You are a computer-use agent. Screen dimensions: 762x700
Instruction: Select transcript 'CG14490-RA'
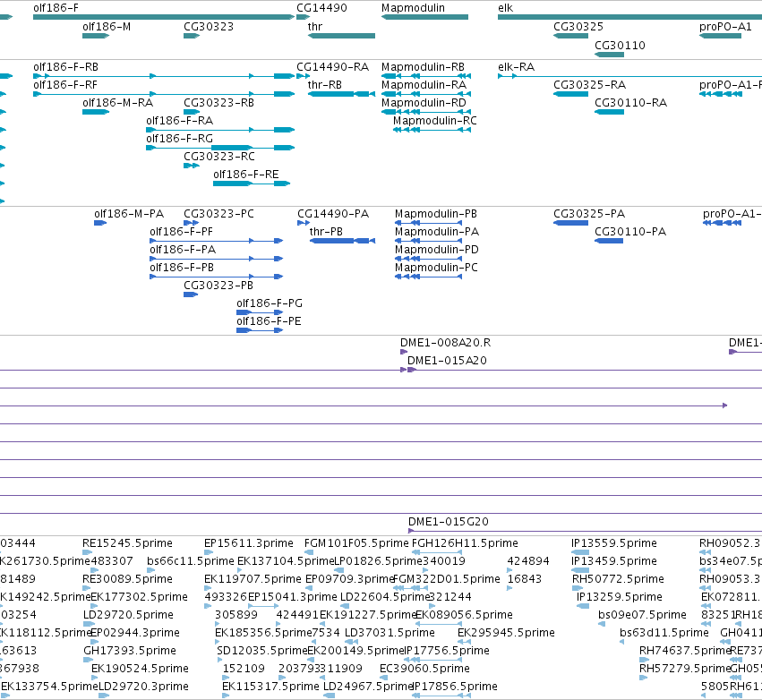tap(333, 67)
